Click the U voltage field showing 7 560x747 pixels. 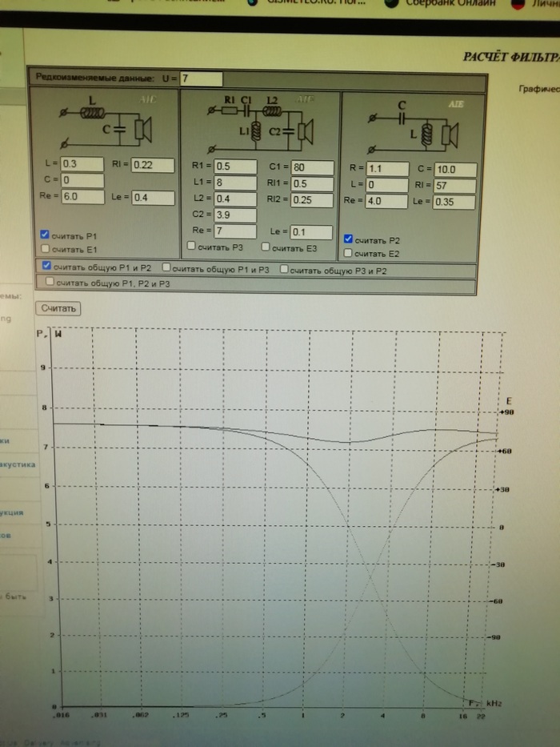pyautogui.click(x=201, y=78)
